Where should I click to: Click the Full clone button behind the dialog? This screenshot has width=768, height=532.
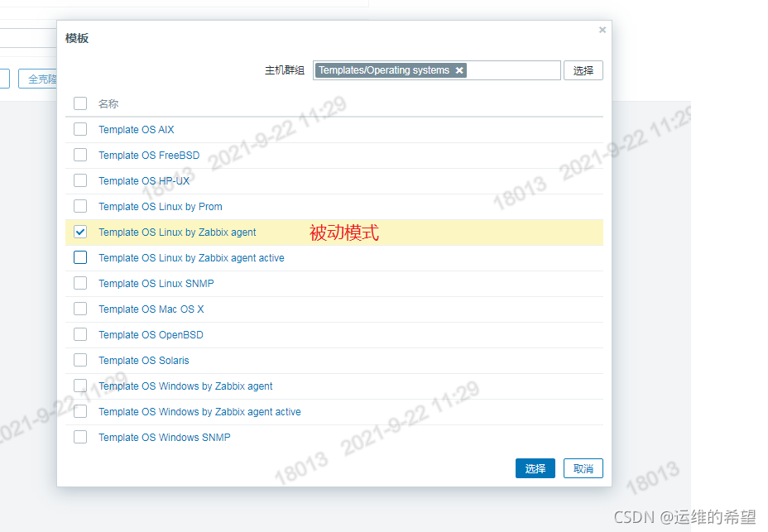(x=38, y=79)
